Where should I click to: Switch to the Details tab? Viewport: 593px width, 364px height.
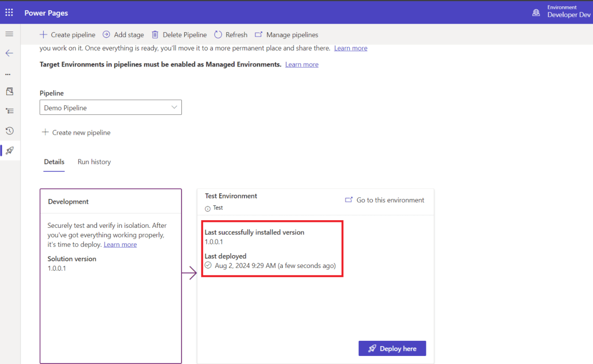[54, 162]
